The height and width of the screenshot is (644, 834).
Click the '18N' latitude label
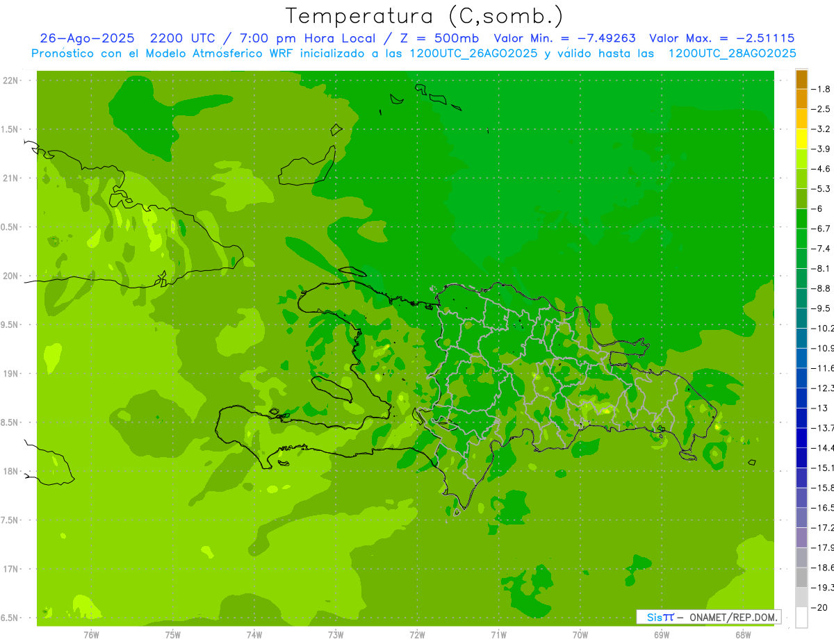[x=10, y=471]
